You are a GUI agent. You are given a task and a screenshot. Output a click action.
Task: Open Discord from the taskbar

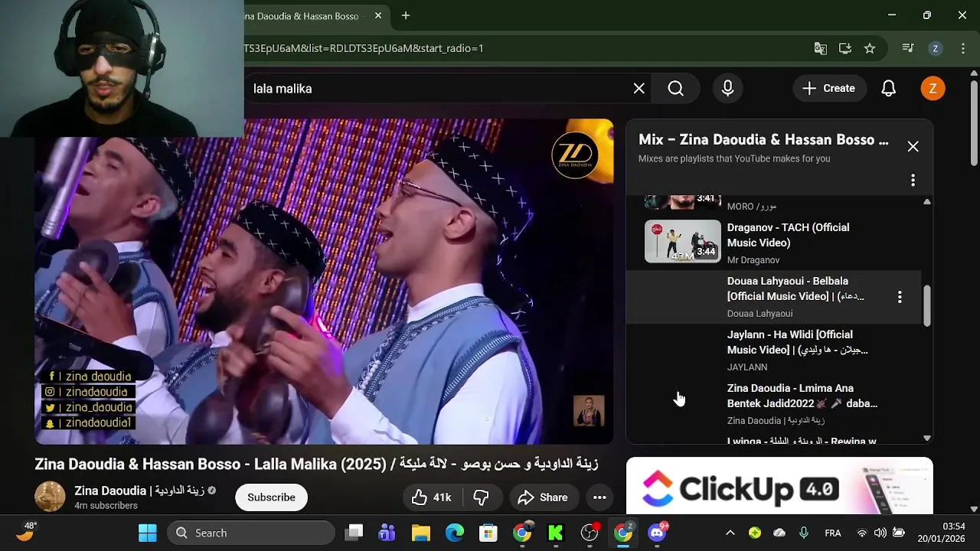click(x=657, y=533)
